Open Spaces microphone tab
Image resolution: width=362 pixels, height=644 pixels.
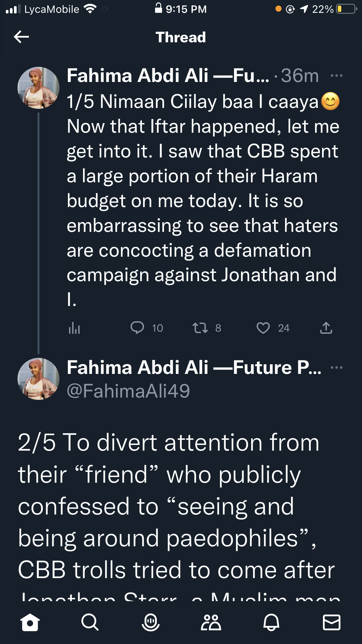[150, 622]
